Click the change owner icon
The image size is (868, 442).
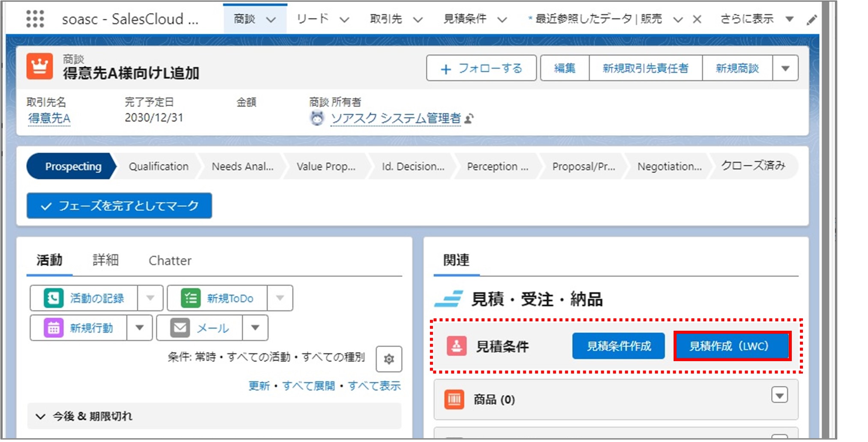click(x=469, y=119)
